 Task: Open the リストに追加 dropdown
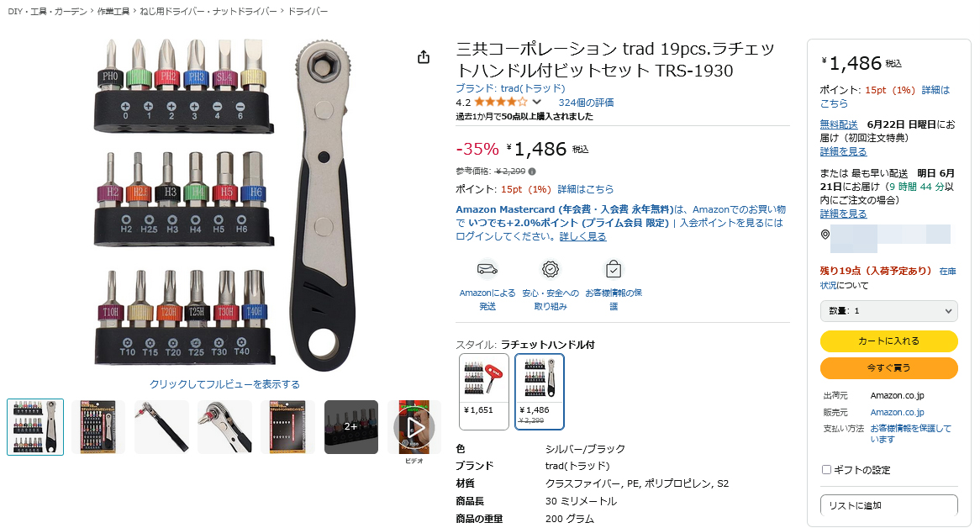pyautogui.click(x=888, y=505)
